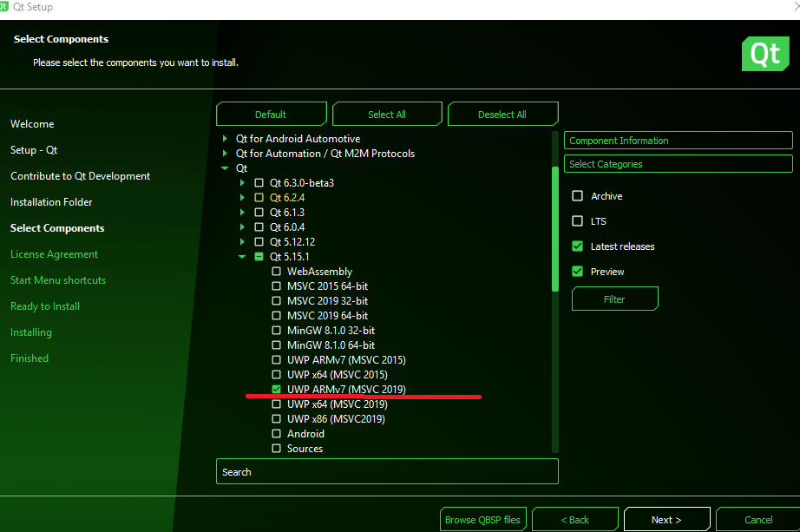
Task: Expand Qt for Automation / Qt M2M Protocols
Action: pyautogui.click(x=225, y=153)
